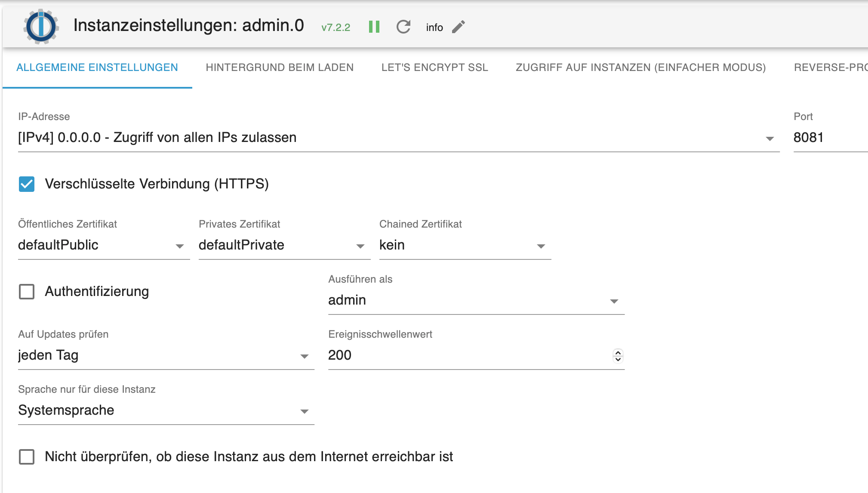
Task: Open the Ausführen als dropdown
Action: click(476, 300)
